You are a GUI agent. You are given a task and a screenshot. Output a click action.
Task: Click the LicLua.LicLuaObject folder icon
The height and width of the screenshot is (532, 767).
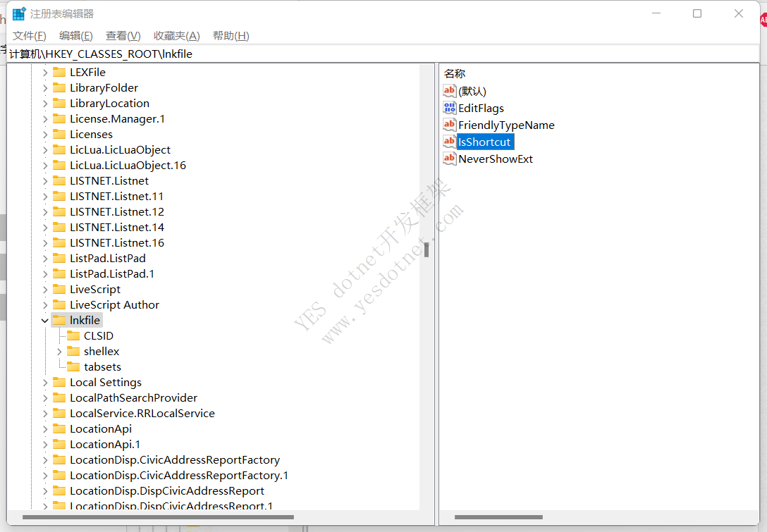coord(59,149)
